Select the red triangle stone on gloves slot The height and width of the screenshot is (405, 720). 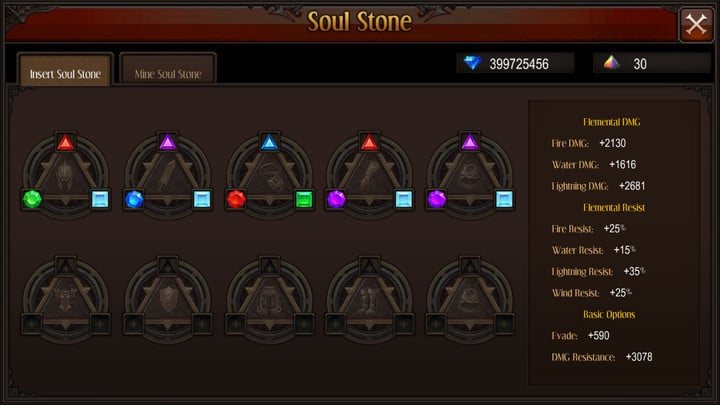coord(369,142)
